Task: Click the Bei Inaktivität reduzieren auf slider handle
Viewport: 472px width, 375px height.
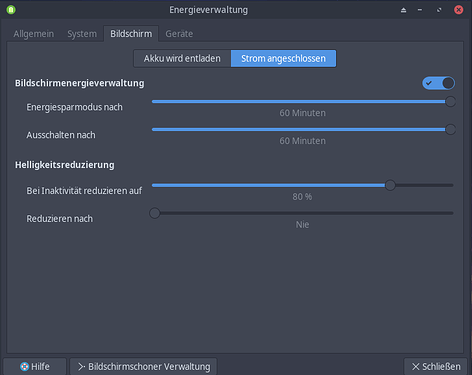Action: (x=390, y=185)
